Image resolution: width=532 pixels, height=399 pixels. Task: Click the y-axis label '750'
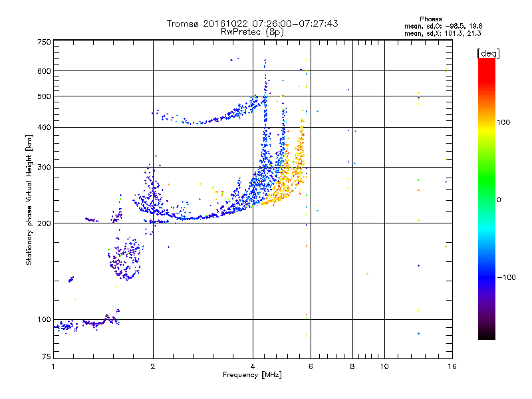(x=44, y=42)
